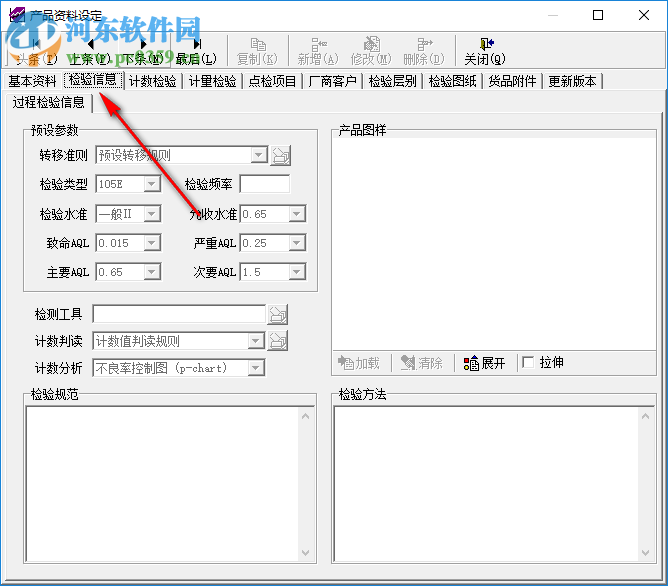Switch to the 检验信息 tab

pyautogui.click(x=93, y=80)
